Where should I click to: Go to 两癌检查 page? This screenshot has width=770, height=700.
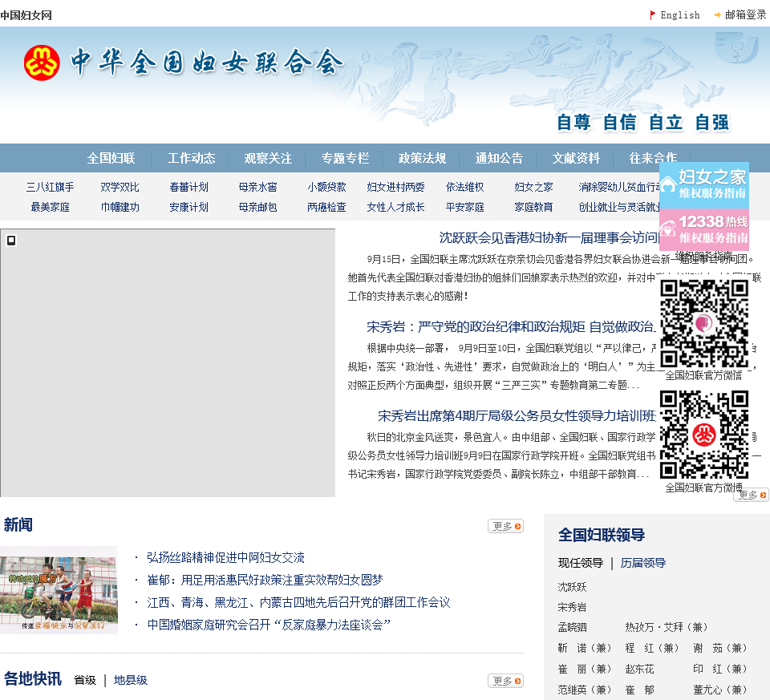326,207
